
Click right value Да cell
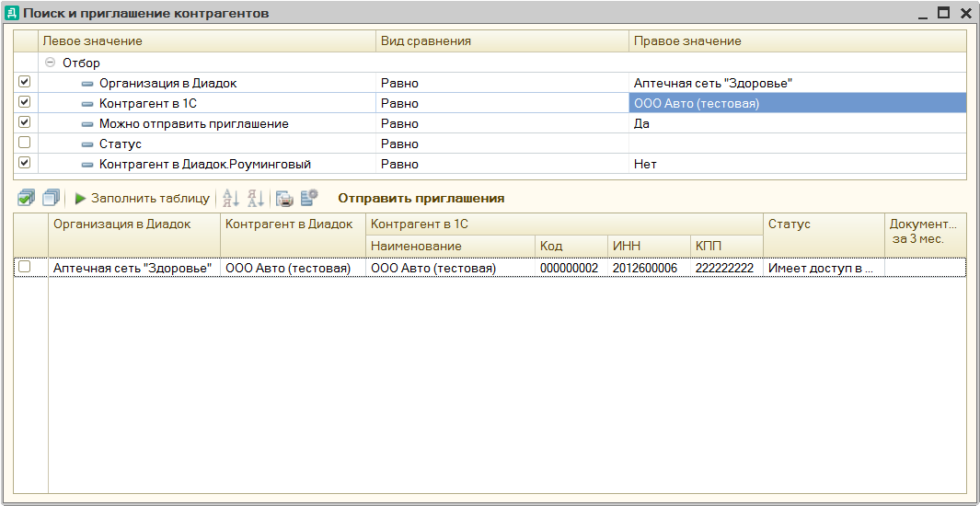tap(798, 123)
